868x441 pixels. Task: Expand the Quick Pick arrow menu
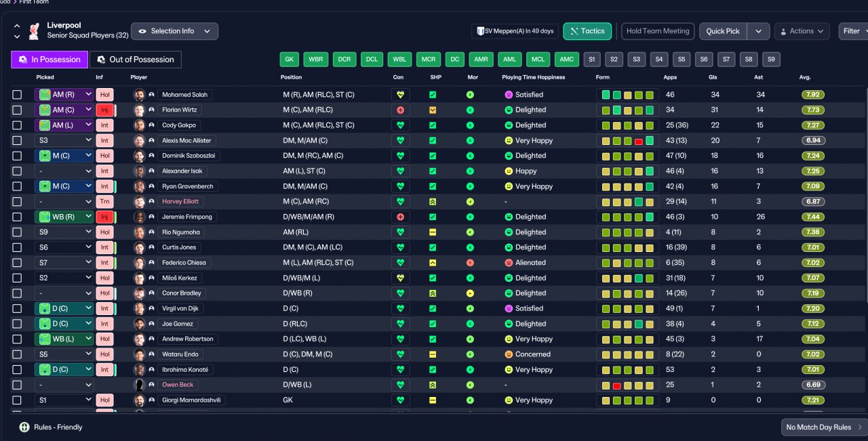coord(759,31)
